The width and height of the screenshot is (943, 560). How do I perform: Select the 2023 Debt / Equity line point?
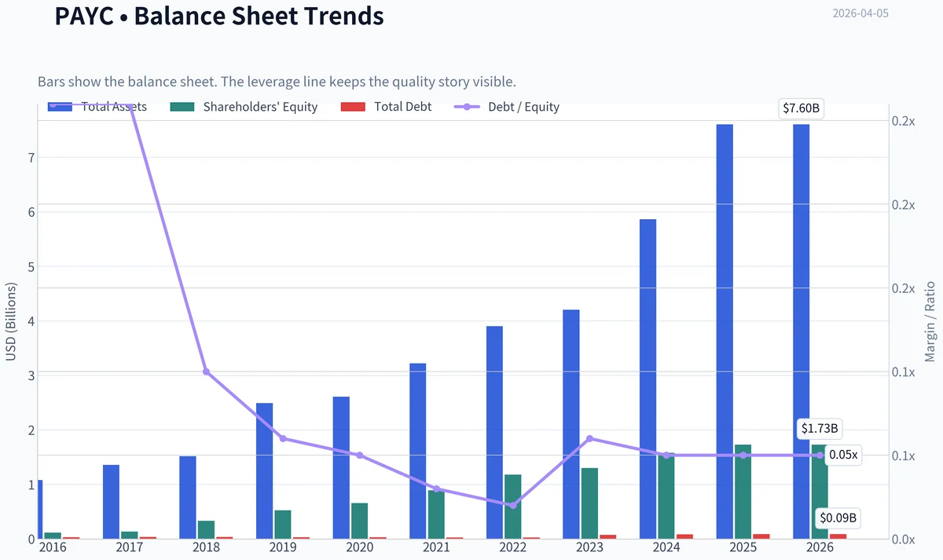pos(590,438)
